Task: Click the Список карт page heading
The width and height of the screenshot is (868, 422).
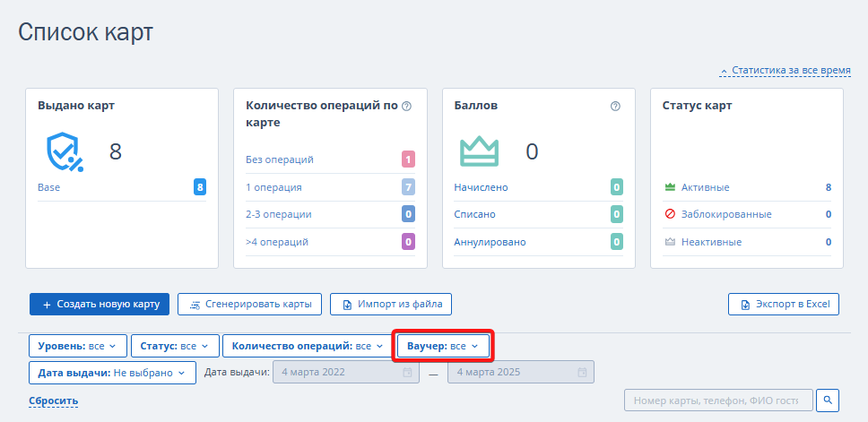Action: 85,32
